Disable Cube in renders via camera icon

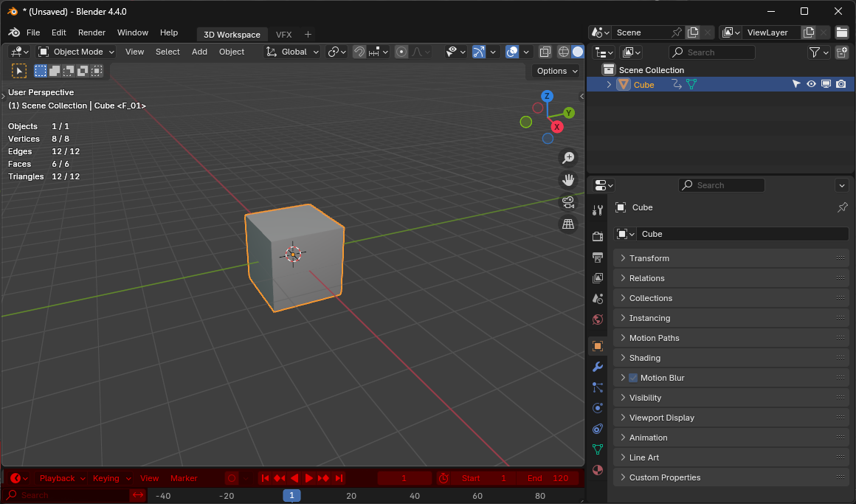tap(841, 84)
